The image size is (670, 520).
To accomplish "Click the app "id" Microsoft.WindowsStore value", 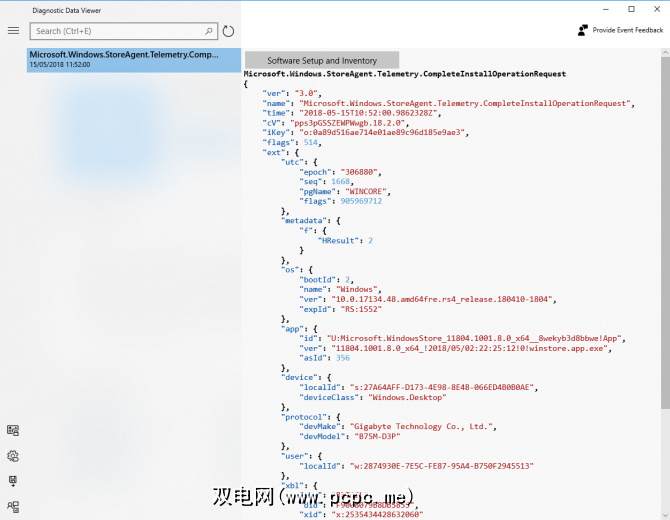I will click(x=476, y=338).
